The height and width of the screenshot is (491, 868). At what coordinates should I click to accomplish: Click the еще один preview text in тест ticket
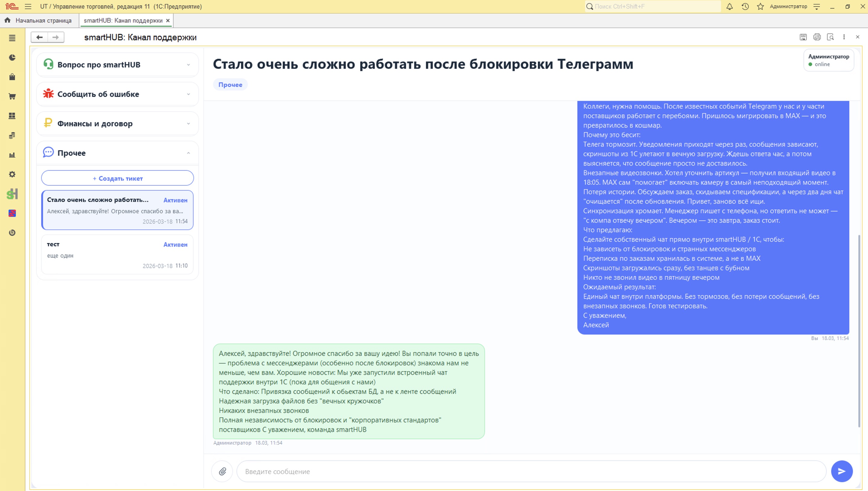60,256
